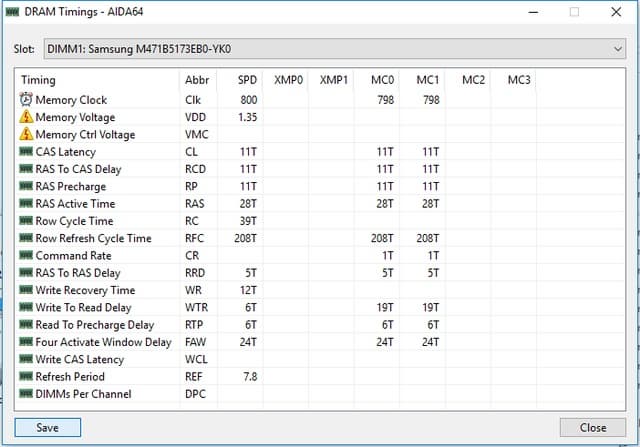
Task: Click the Memory Clock alarm-clock icon
Action: pyautogui.click(x=26, y=99)
